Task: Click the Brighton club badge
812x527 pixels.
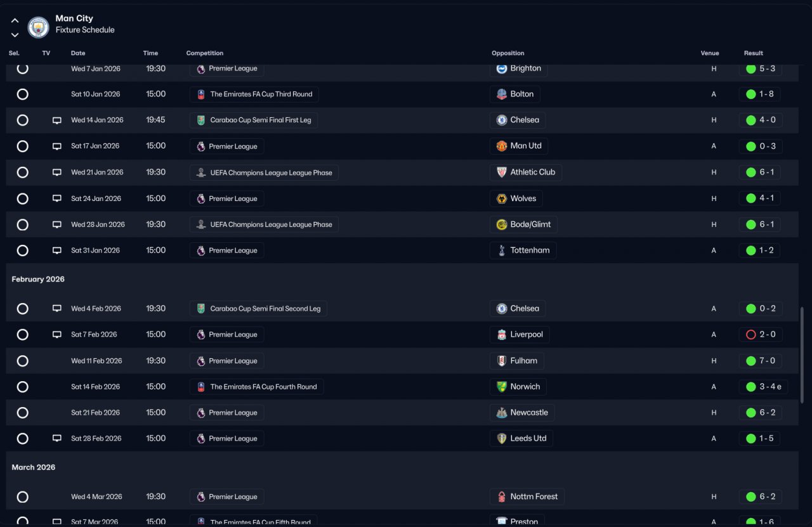Action: point(502,68)
